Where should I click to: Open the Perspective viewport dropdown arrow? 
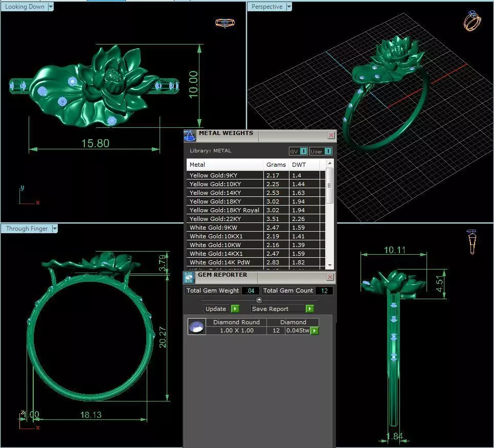(289, 7)
